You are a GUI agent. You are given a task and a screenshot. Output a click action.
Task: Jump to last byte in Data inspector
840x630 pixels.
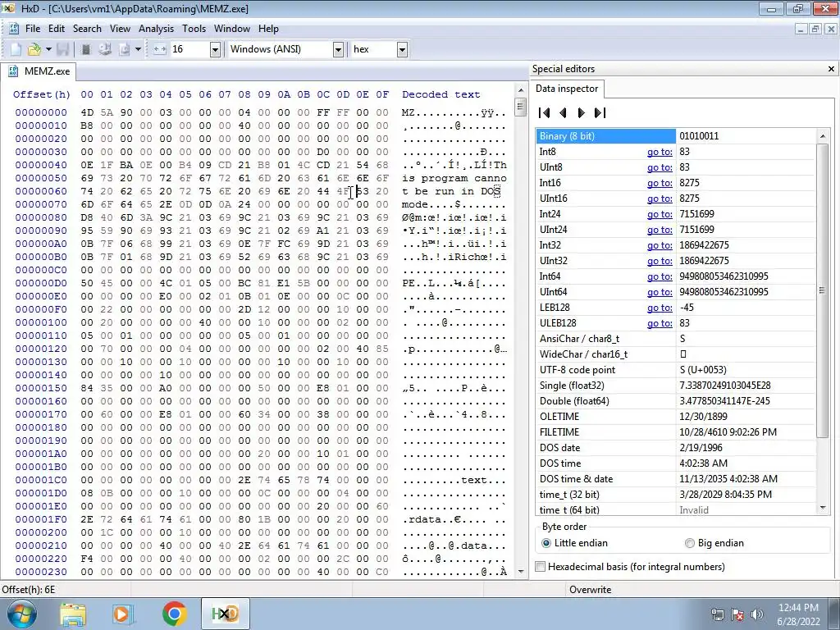600,112
